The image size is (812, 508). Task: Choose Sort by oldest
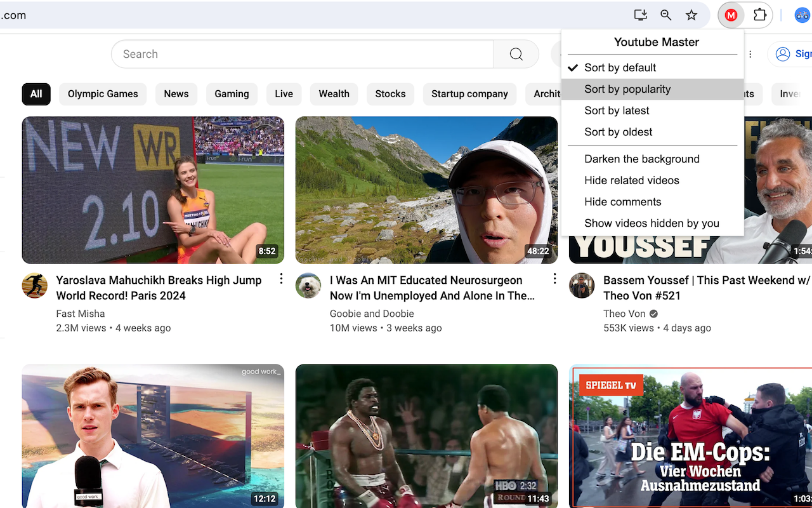click(652, 132)
